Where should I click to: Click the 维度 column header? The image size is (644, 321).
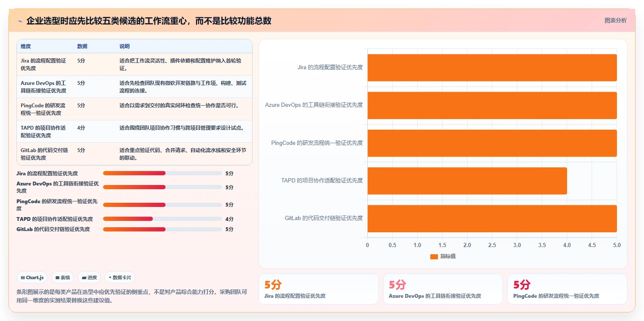tap(26, 46)
